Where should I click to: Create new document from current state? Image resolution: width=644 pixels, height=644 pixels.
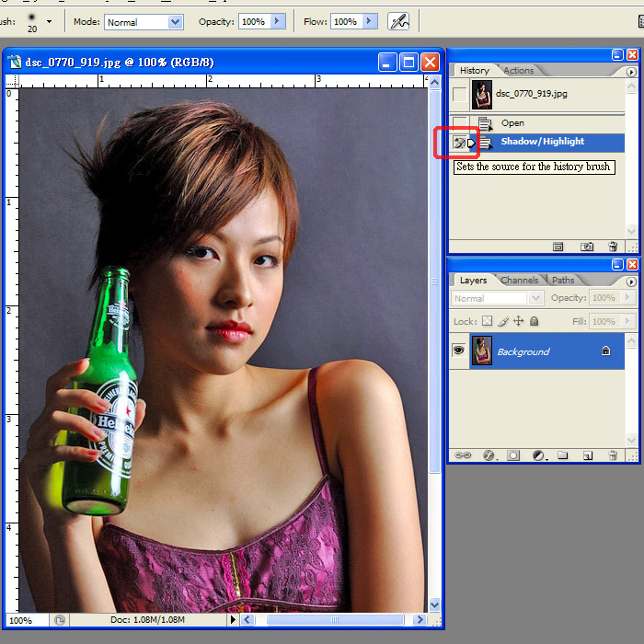(x=558, y=247)
